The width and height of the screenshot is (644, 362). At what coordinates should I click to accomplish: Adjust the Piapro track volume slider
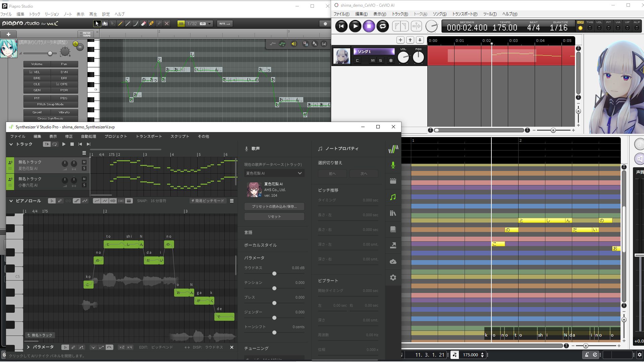tap(50, 53)
